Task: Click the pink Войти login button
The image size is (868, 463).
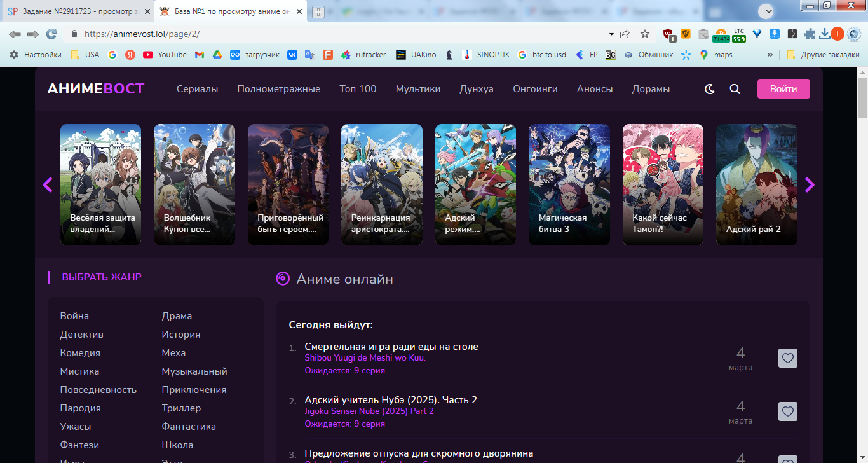Action: (783, 89)
